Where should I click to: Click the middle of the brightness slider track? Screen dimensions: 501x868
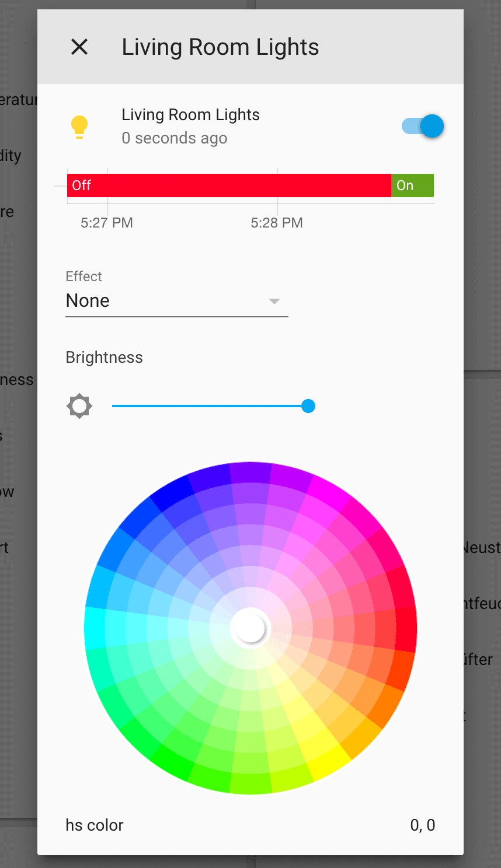coord(210,406)
